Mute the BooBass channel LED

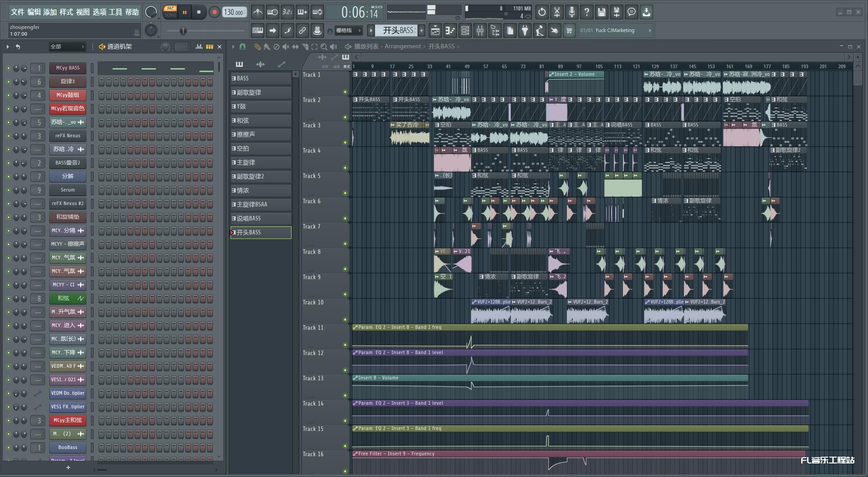8,448
